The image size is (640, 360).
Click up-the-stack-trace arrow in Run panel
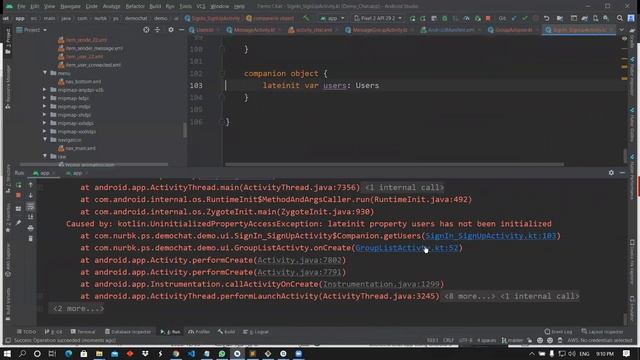coord(31,185)
